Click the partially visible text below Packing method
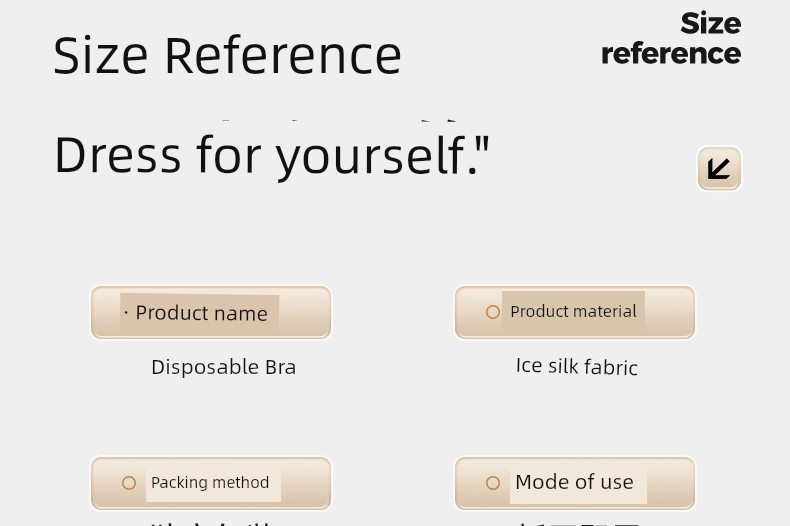The width and height of the screenshot is (790, 526). [212, 523]
